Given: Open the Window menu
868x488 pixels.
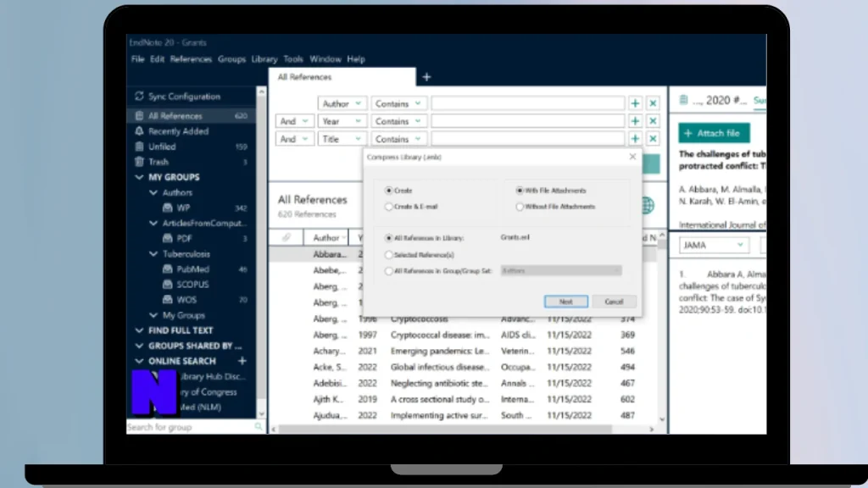Looking at the screenshot, I should point(325,58).
